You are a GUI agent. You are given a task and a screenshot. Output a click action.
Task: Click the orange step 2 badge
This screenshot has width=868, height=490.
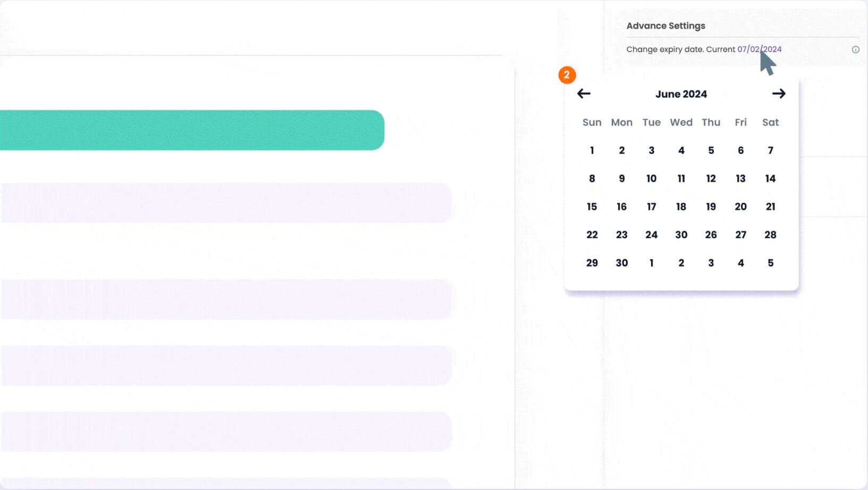pos(568,75)
